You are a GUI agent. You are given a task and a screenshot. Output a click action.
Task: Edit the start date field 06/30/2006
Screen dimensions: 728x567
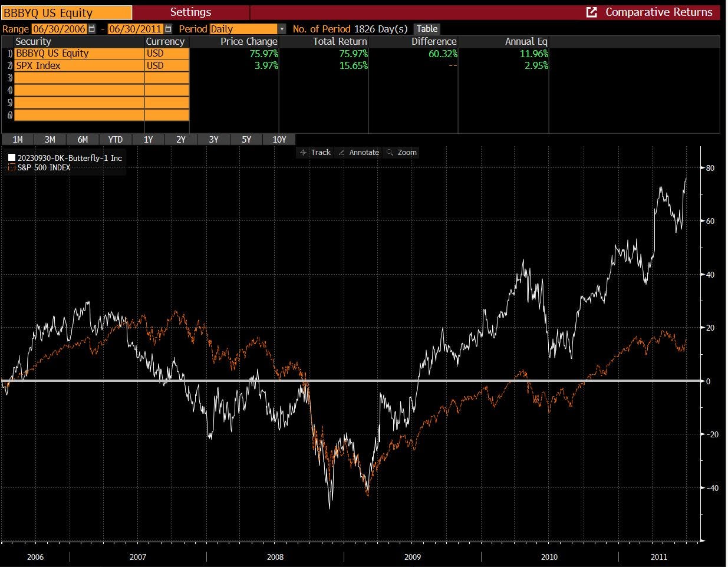(60, 29)
